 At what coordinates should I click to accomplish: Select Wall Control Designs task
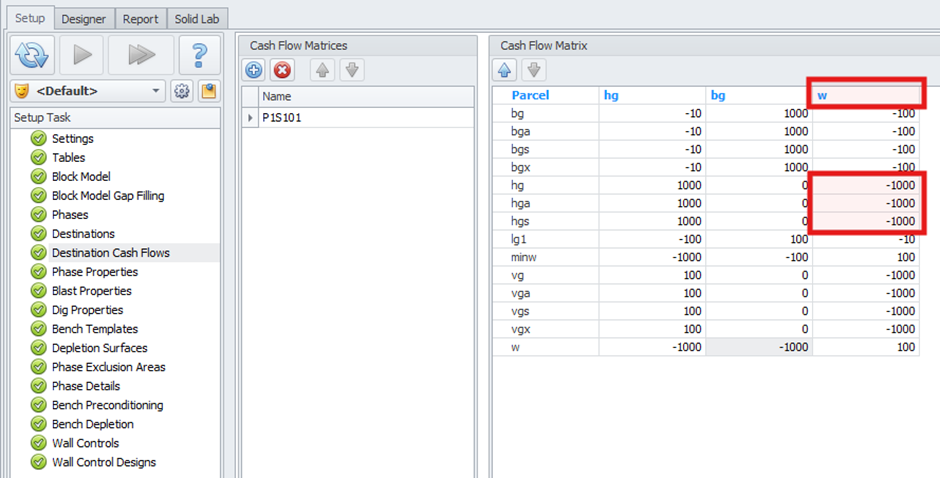(103, 462)
